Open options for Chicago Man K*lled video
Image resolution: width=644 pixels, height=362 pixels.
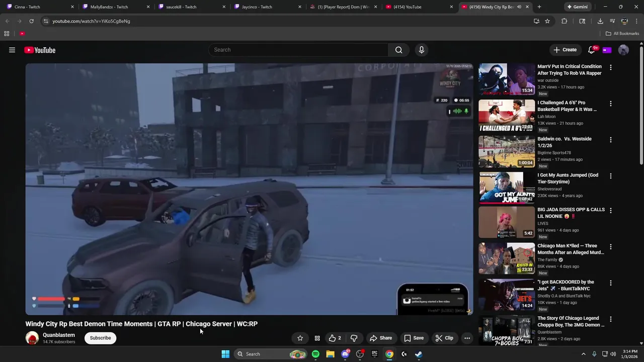611,247
